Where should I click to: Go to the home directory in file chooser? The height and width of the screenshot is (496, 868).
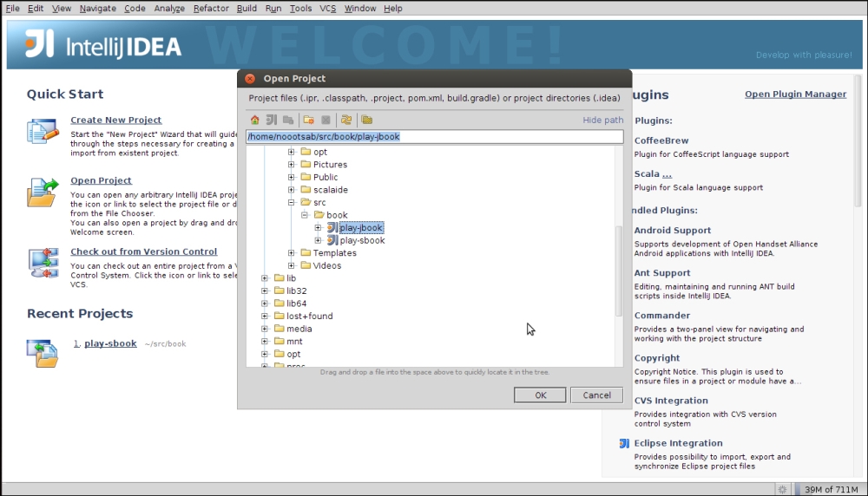tap(254, 120)
